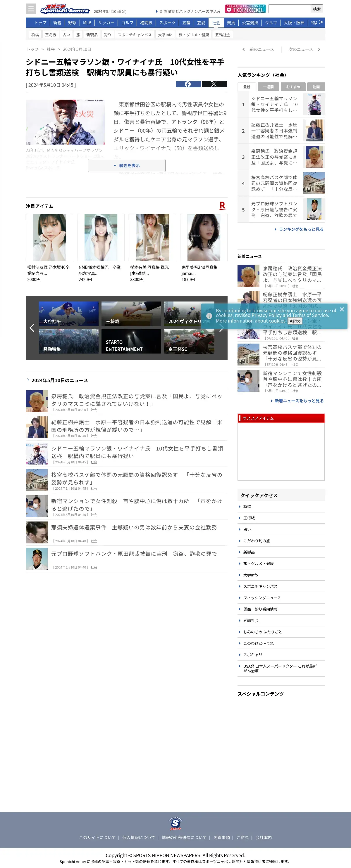This screenshot has height=868, width=351.
Task: Advance carousel with right arrow
Action: coord(221,328)
